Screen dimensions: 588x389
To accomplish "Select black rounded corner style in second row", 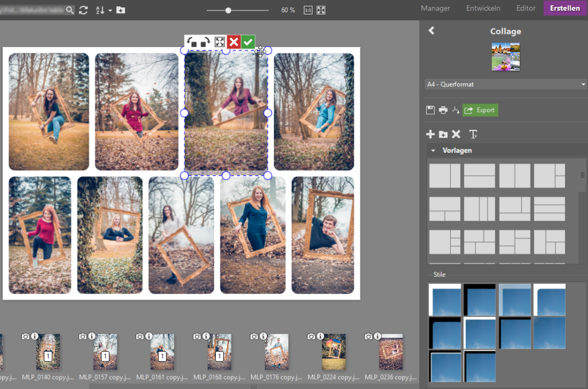I will click(x=445, y=333).
